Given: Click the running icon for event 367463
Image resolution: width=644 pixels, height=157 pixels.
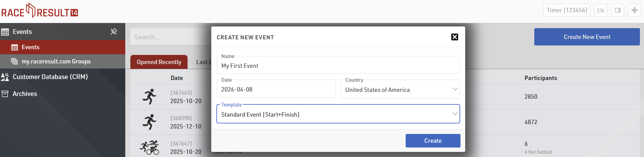Looking at the screenshot, I should (x=149, y=97).
